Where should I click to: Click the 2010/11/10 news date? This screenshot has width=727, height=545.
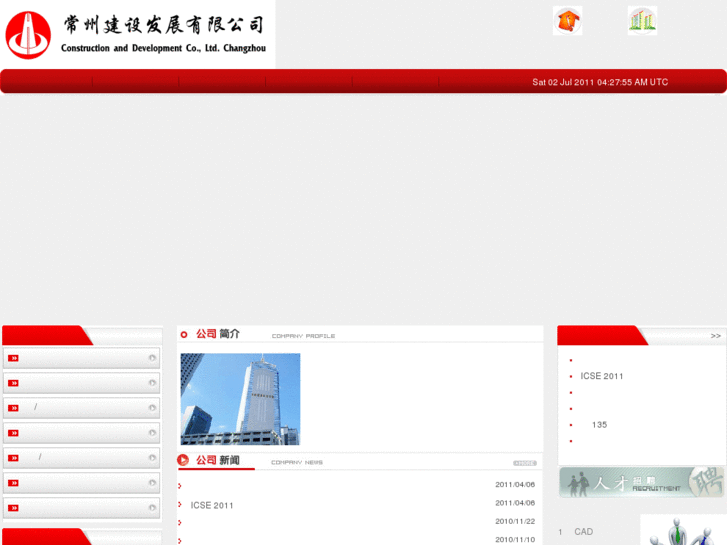coord(515,539)
